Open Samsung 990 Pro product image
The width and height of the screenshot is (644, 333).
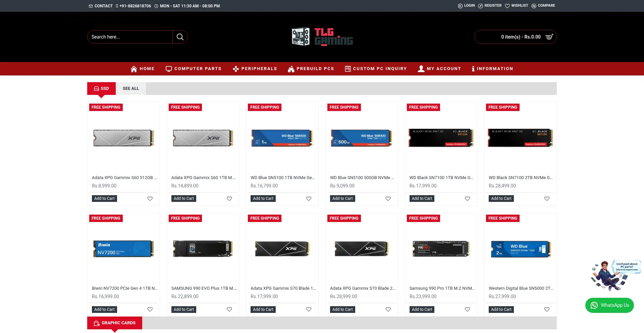pyautogui.click(x=441, y=248)
